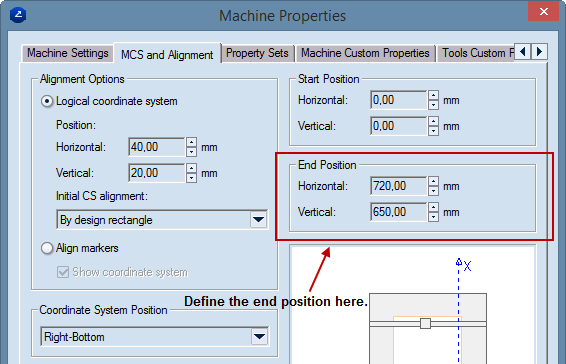Screen dimensions: 566x364
Task: Open the Machine Custom Properties tab
Action: 365,53
